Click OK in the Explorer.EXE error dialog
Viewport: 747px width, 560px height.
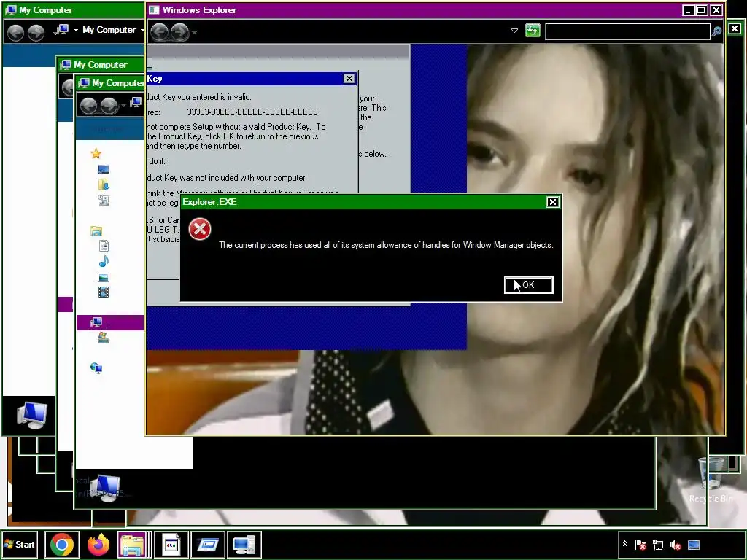(x=528, y=285)
